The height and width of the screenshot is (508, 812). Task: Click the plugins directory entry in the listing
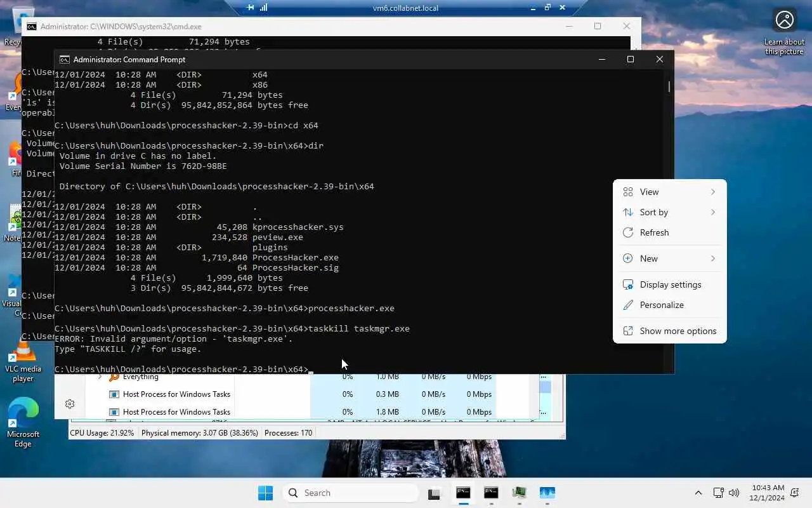click(x=270, y=247)
